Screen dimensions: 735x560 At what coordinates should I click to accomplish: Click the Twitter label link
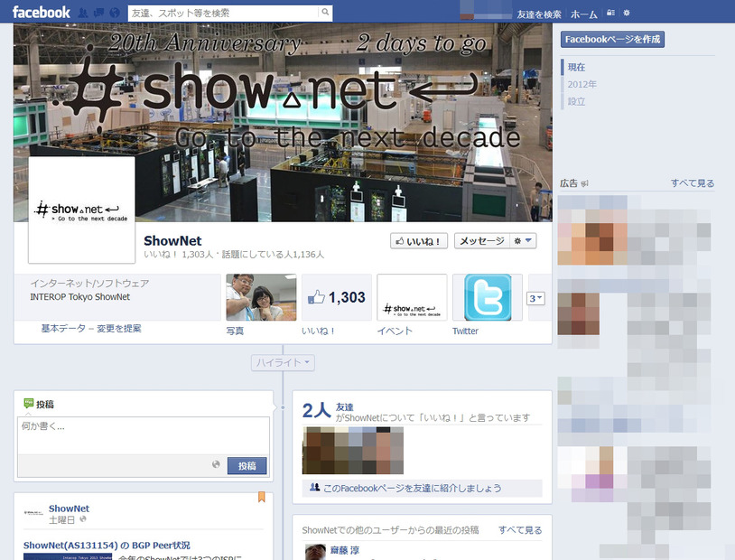tap(465, 331)
